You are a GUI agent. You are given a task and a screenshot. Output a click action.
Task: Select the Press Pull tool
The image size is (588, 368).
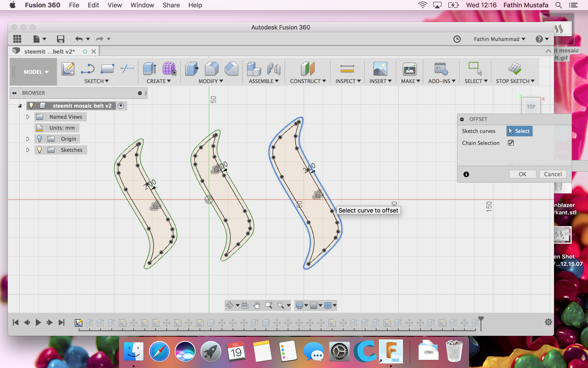[x=192, y=69]
